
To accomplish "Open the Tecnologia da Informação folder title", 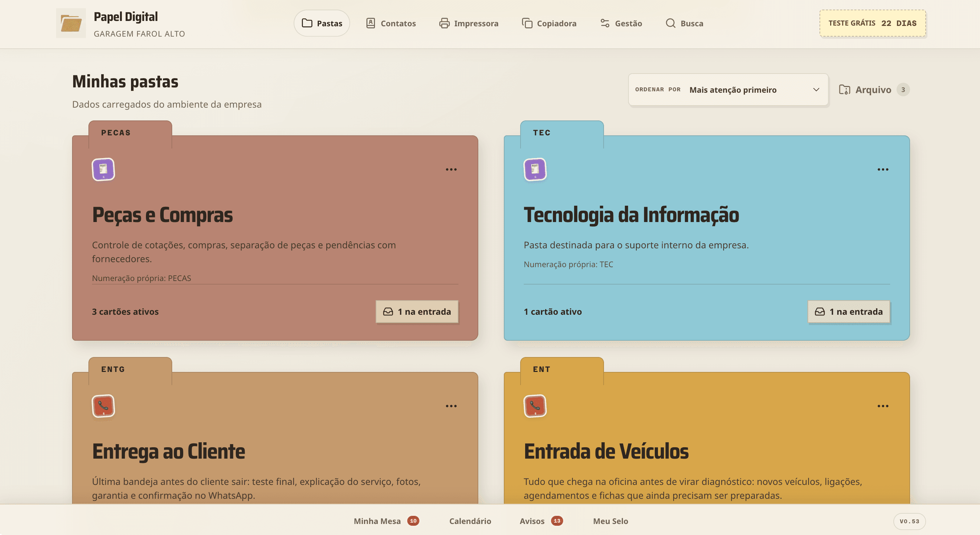I will click(x=632, y=215).
